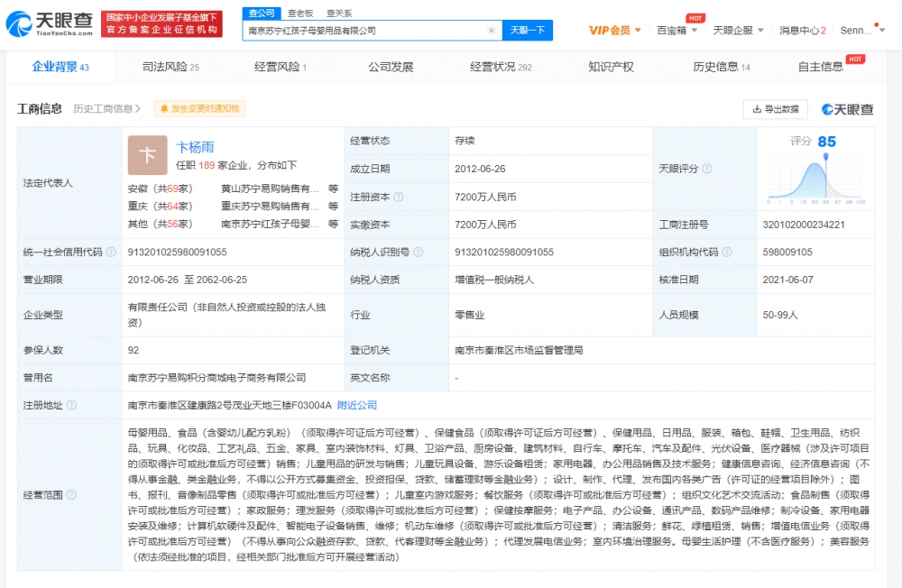Select the credit code 913201025980091055 under 统一社会信用代码

(x=177, y=252)
